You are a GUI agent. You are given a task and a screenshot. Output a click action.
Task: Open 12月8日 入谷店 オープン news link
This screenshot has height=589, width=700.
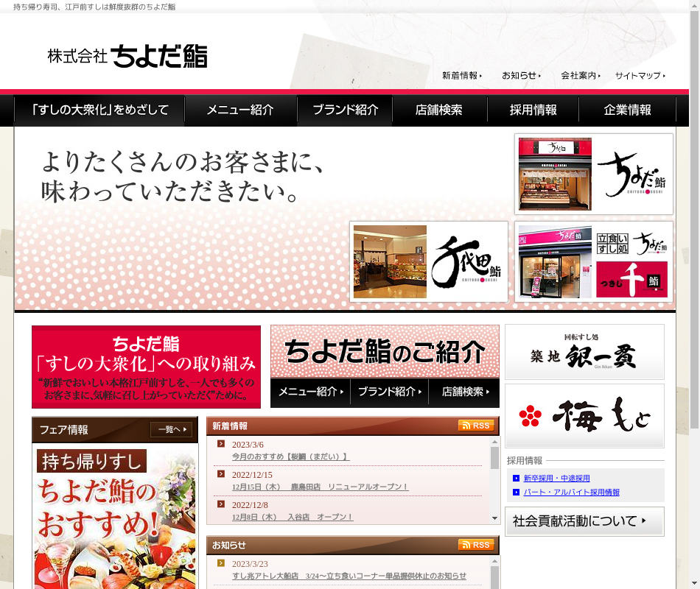tap(293, 517)
